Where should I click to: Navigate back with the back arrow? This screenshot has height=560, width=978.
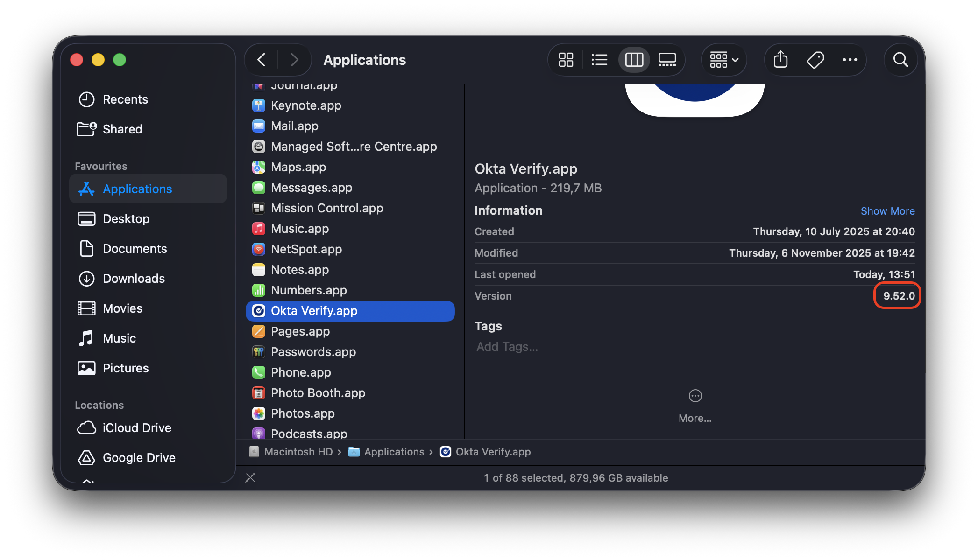tap(261, 60)
